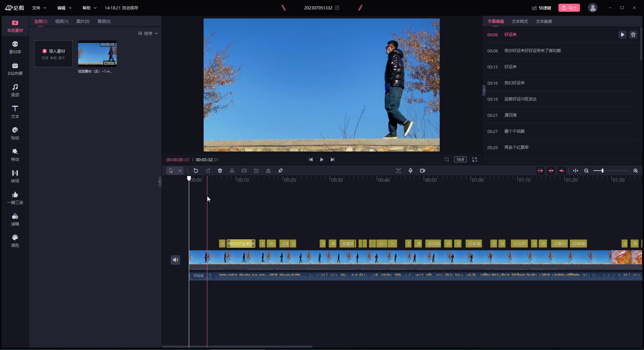Viewport: 644px width, 350px height.
Task: Click the timeline zoom slider handle
Action: (x=602, y=171)
